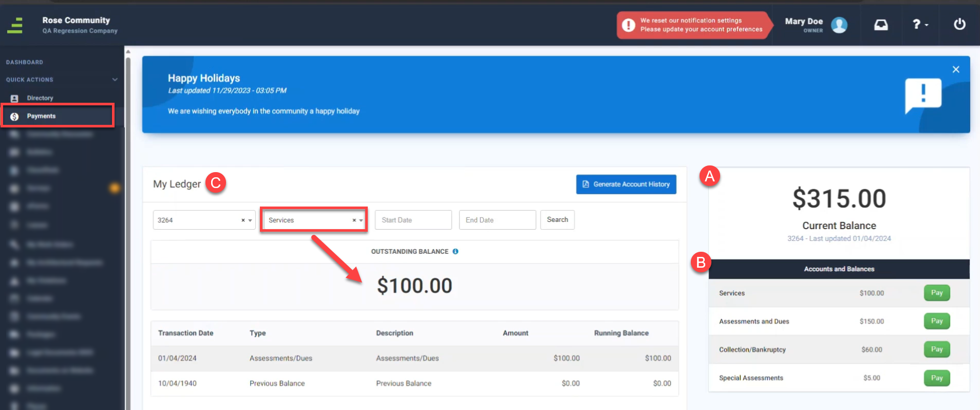
Task: Pay the Assessments and Dues balance
Action: tap(937, 321)
